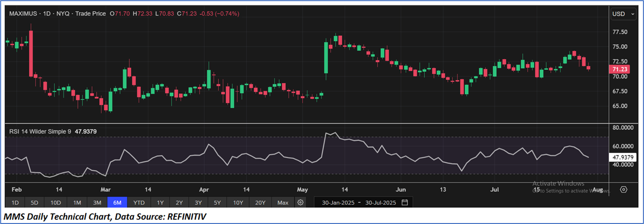Click the end date 30-Jul-2025
The image size is (644, 224).
[x=381, y=202]
